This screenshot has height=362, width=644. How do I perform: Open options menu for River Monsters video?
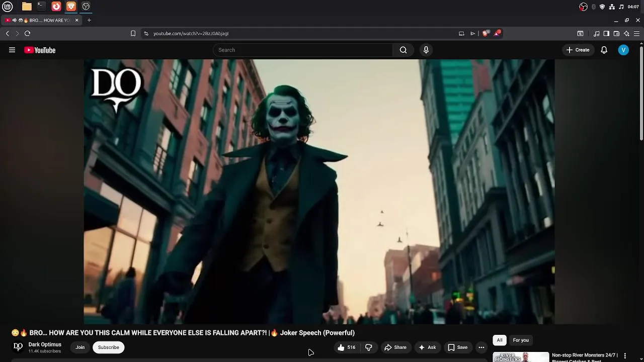(x=625, y=356)
